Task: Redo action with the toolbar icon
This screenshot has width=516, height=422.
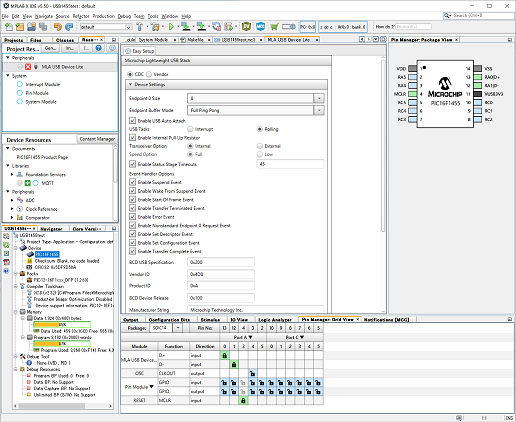Action: pos(69,27)
